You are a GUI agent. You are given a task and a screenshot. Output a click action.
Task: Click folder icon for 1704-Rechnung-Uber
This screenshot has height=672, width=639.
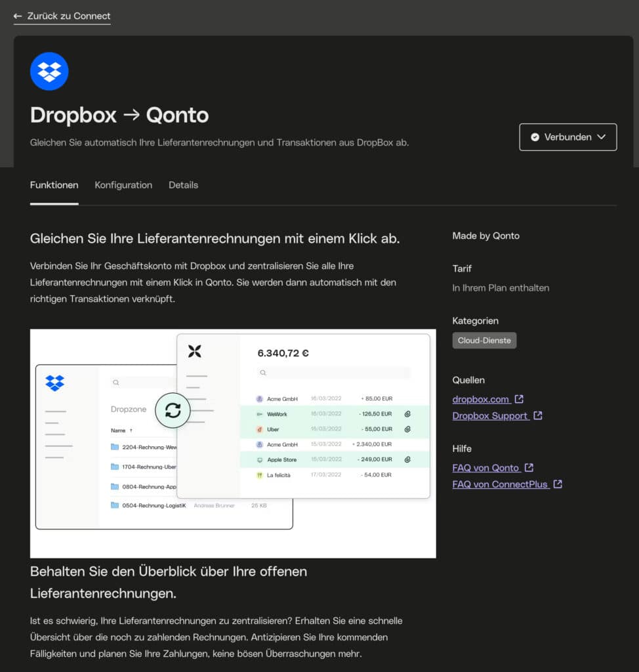point(115,467)
